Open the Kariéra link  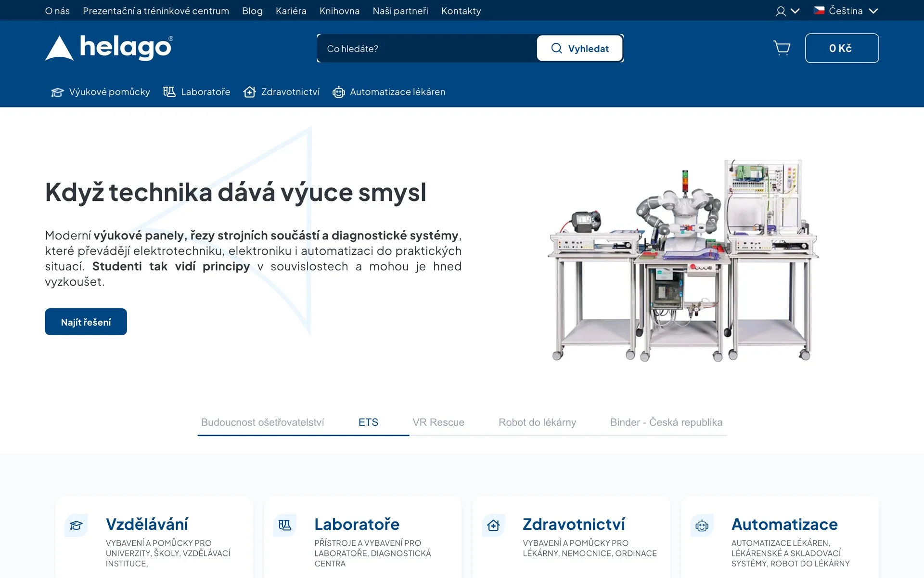291,11
